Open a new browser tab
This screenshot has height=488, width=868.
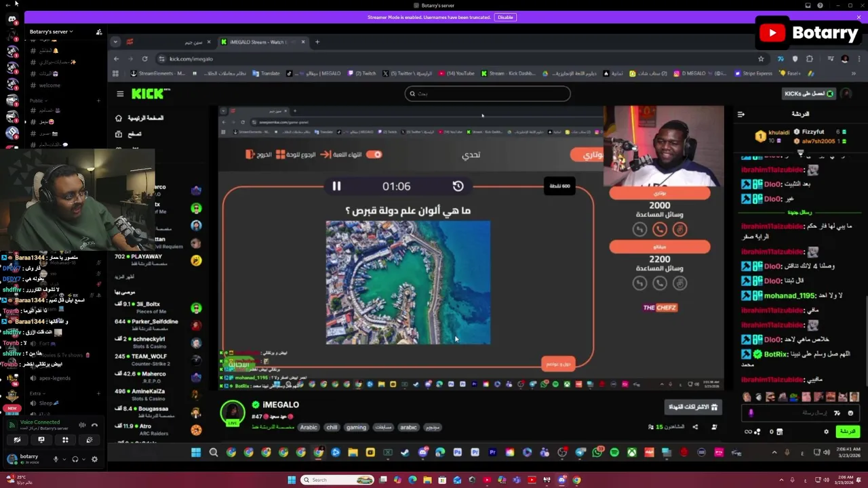(x=317, y=42)
